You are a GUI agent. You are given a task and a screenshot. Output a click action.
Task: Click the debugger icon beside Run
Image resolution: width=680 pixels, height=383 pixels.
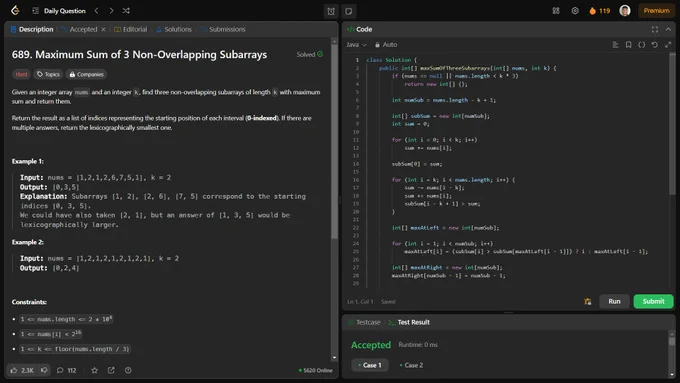coord(588,301)
